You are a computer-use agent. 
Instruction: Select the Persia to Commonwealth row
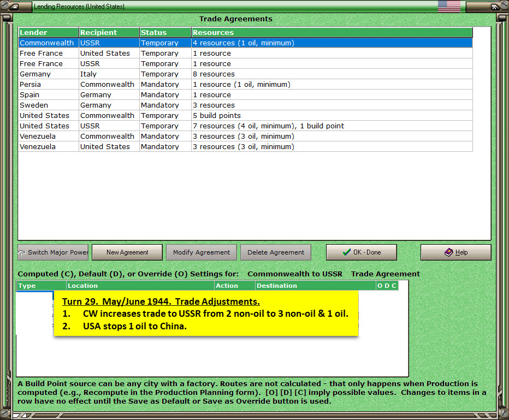coord(245,85)
